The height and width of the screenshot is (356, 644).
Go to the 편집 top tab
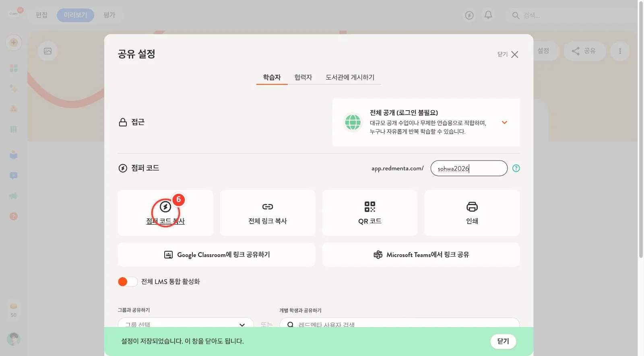[41, 15]
